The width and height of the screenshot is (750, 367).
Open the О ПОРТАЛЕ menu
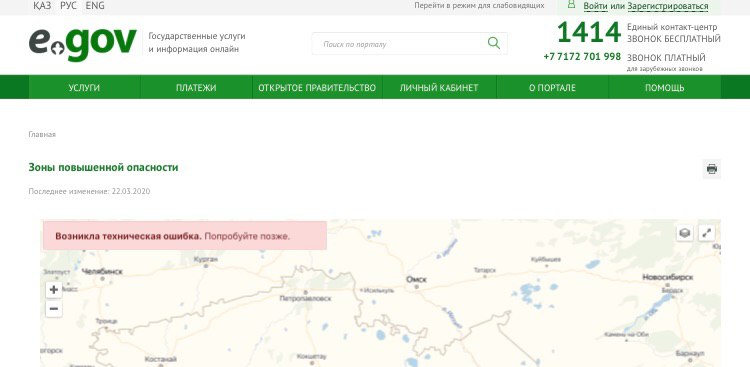pyautogui.click(x=552, y=88)
